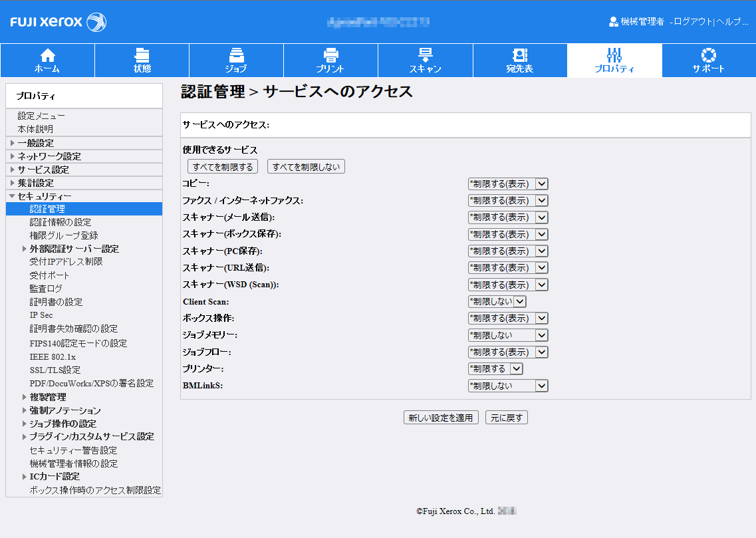Open スキャナー(URL送信) dropdown
The image size is (756, 538).
[508, 267]
